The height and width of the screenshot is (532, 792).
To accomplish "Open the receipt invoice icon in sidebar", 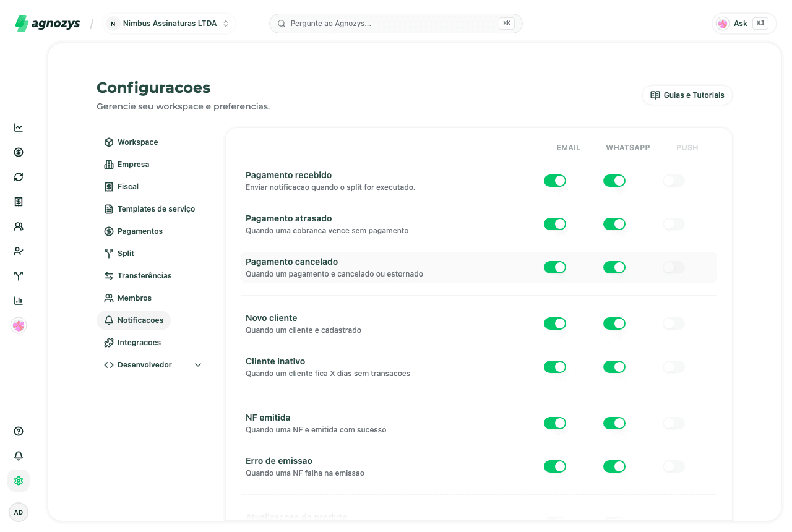I will pos(19,202).
